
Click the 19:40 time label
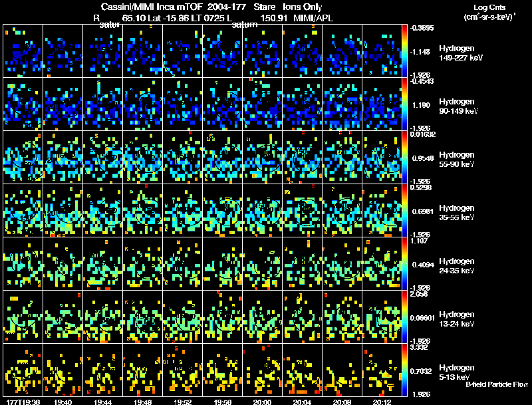tap(63, 402)
